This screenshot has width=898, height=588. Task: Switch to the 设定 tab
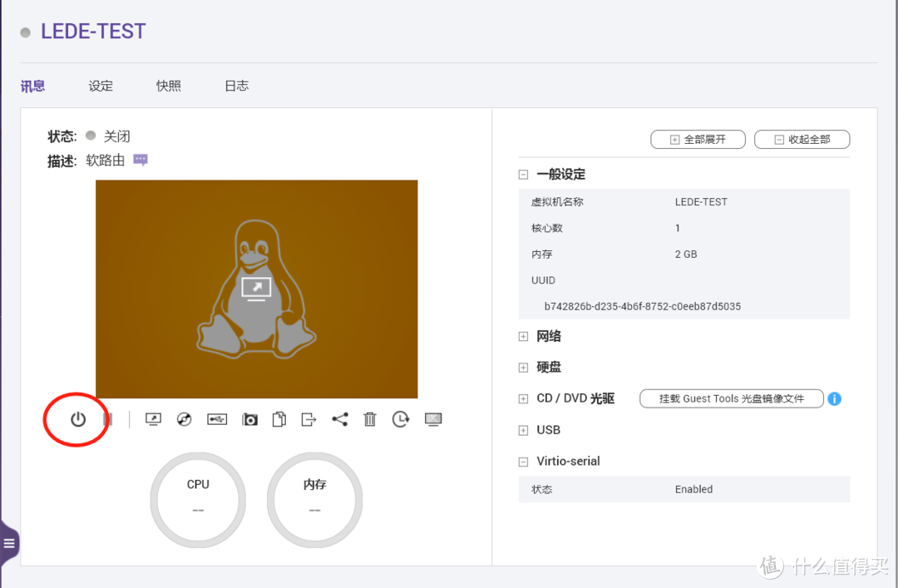pos(100,85)
